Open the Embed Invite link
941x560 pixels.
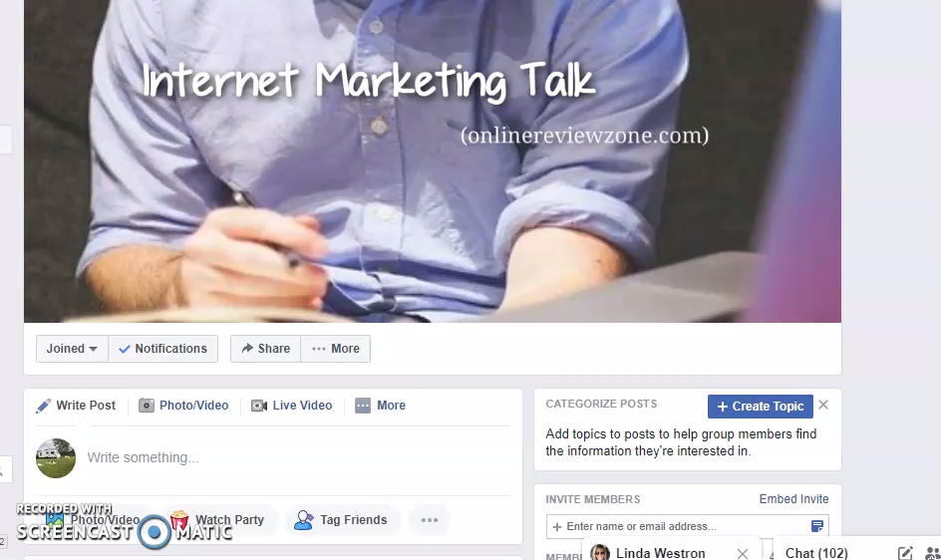click(793, 499)
